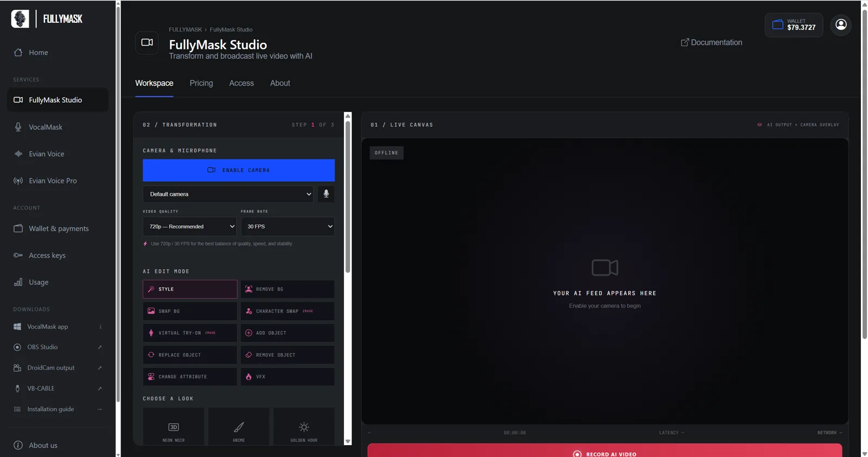The image size is (868, 457).
Task: Open About us page
Action: pos(58,445)
